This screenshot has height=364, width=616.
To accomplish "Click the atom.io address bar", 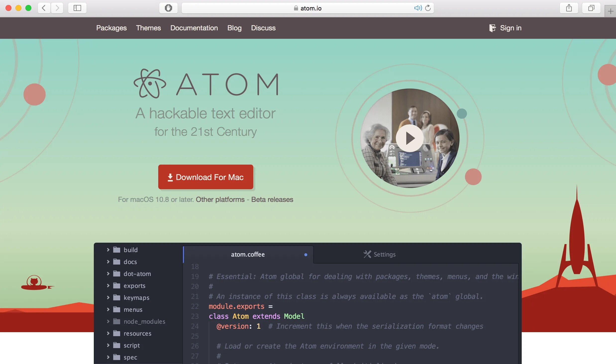I will point(308,8).
